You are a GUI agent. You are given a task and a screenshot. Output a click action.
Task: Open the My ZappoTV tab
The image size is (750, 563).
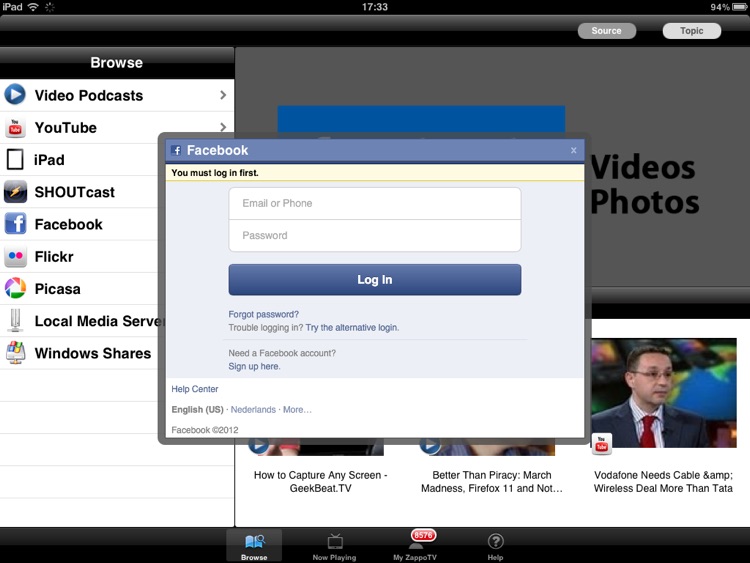[415, 546]
